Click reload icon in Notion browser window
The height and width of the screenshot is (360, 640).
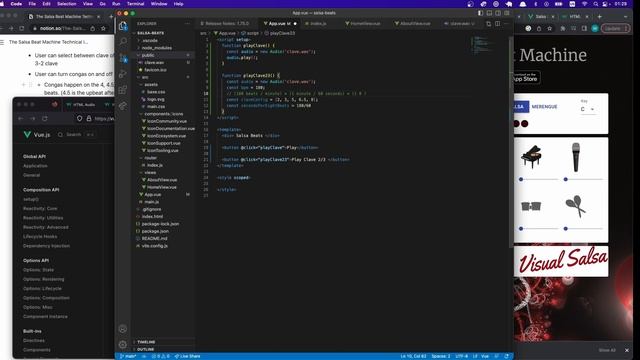[x=22, y=29]
